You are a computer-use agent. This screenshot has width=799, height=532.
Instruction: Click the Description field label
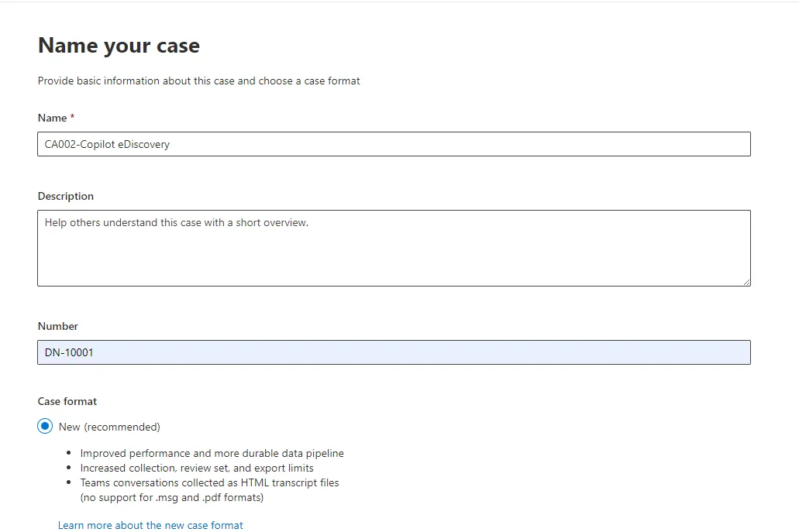click(x=65, y=196)
